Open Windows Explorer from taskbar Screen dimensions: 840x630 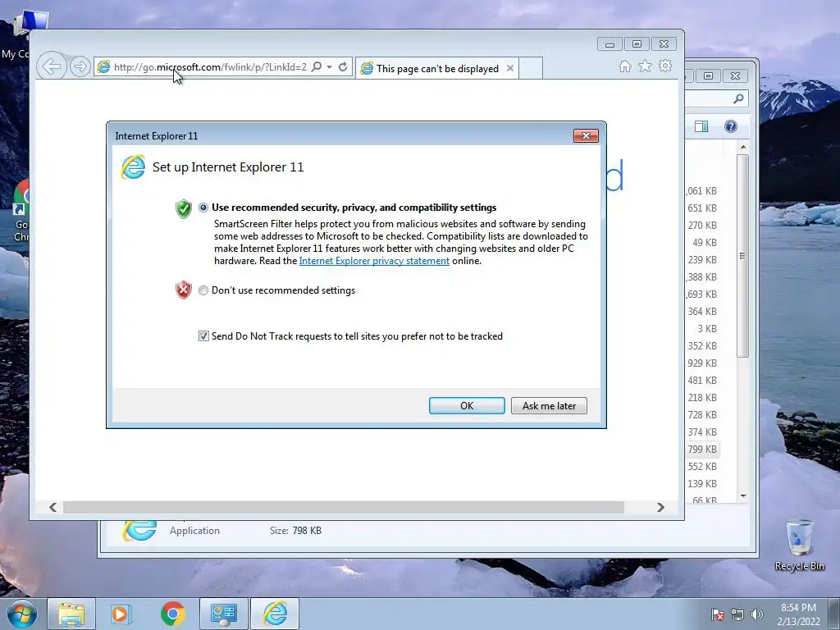point(71,614)
